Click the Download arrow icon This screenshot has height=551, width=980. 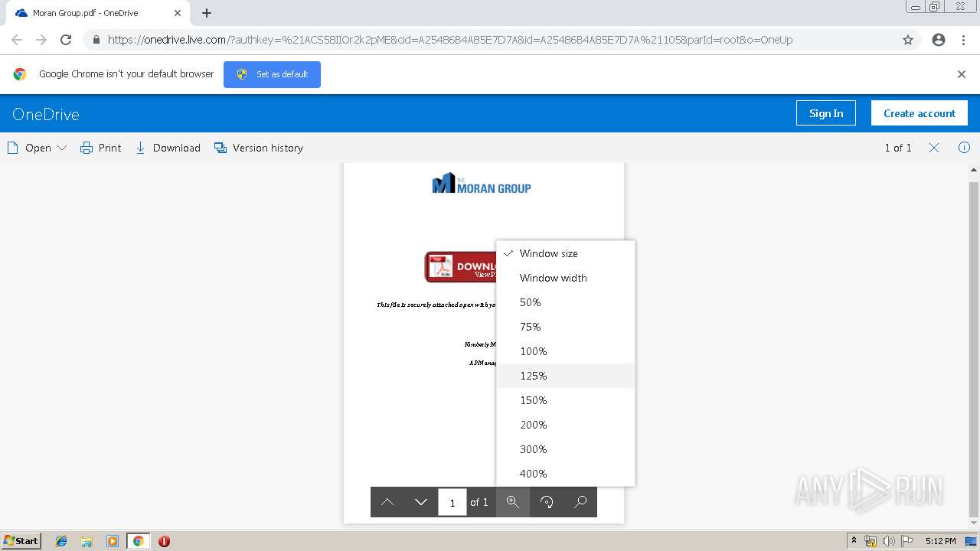coord(140,148)
